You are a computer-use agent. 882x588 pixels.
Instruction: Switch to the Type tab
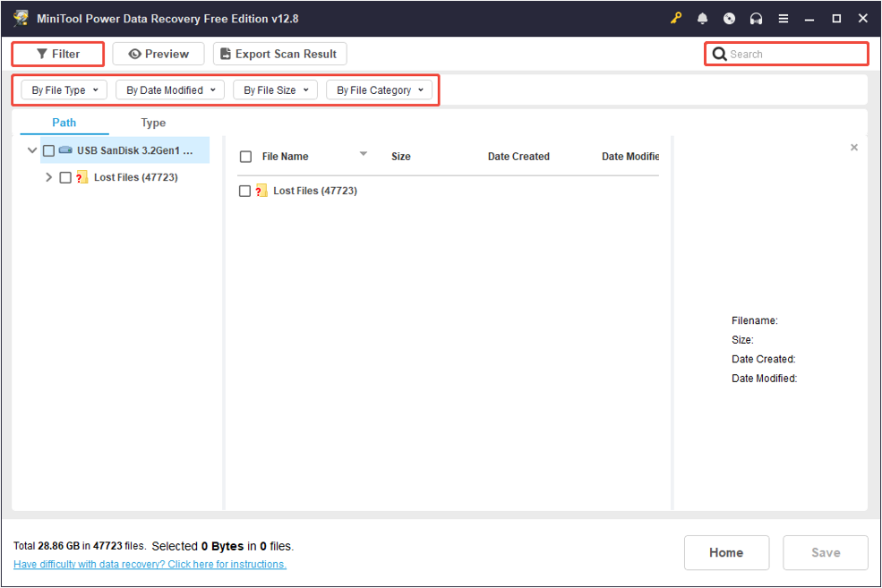coord(153,123)
